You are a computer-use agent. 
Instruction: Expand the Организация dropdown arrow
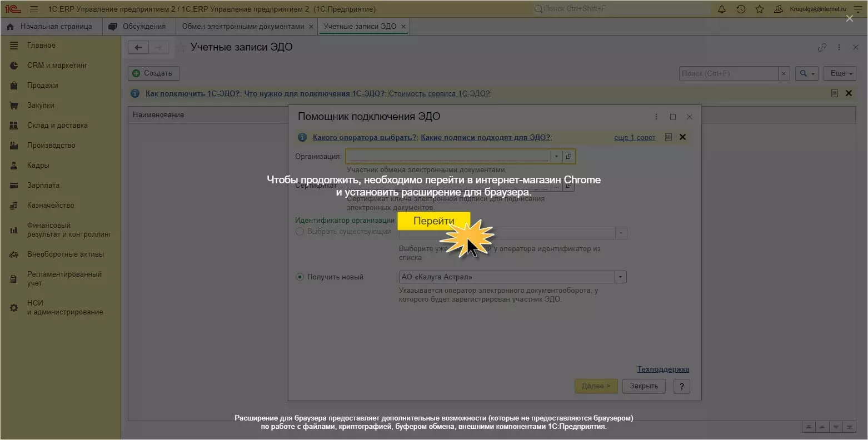pyautogui.click(x=556, y=157)
